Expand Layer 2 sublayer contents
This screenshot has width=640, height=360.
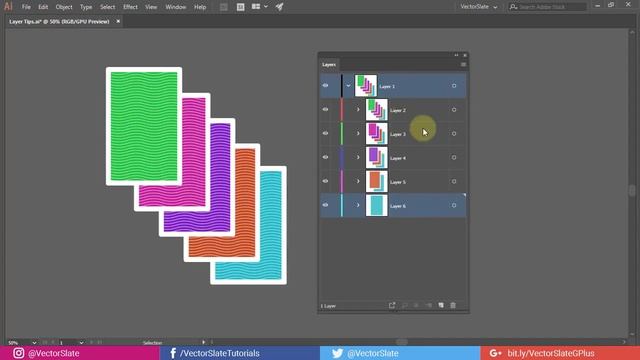click(358, 109)
